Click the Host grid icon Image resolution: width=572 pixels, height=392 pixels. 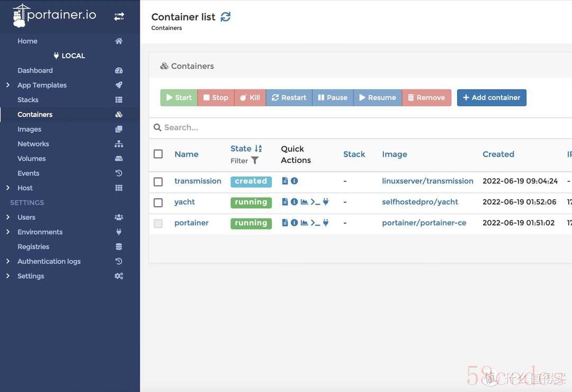(x=119, y=188)
